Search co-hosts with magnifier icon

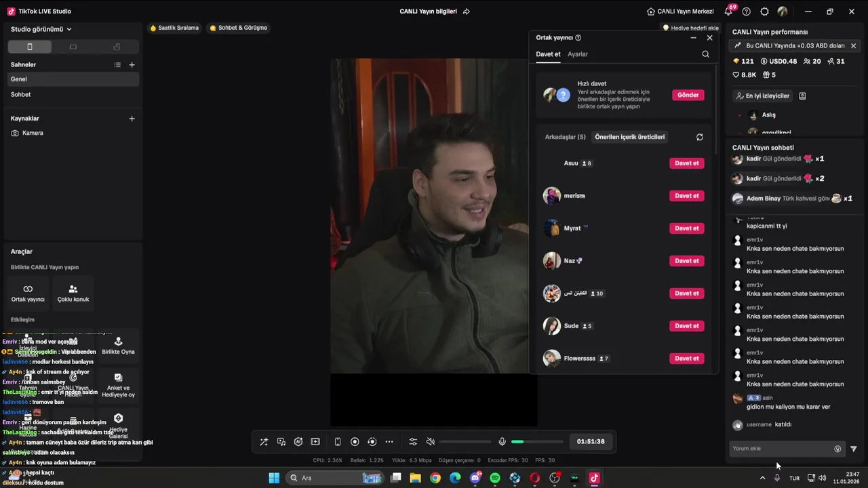(x=706, y=54)
